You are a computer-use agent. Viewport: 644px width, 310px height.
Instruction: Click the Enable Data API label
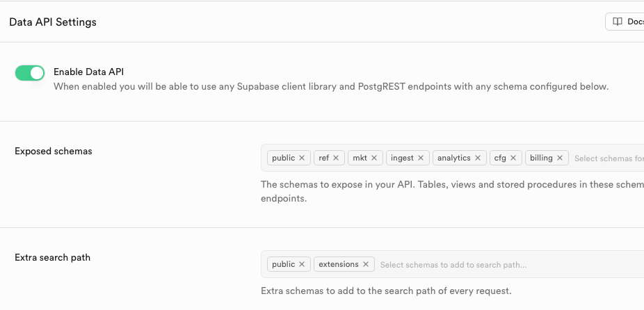(88, 72)
